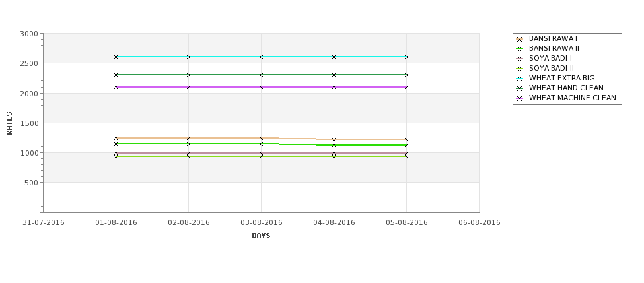This screenshot has height=283, width=644.
Task: Click the RATES axis title
Action: pos(9,123)
